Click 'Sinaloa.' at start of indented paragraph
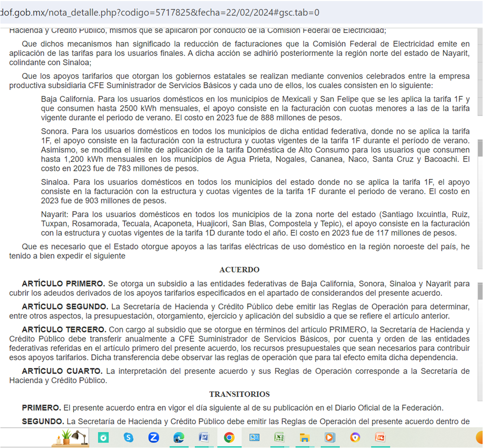483x448 pixels. click(56, 182)
